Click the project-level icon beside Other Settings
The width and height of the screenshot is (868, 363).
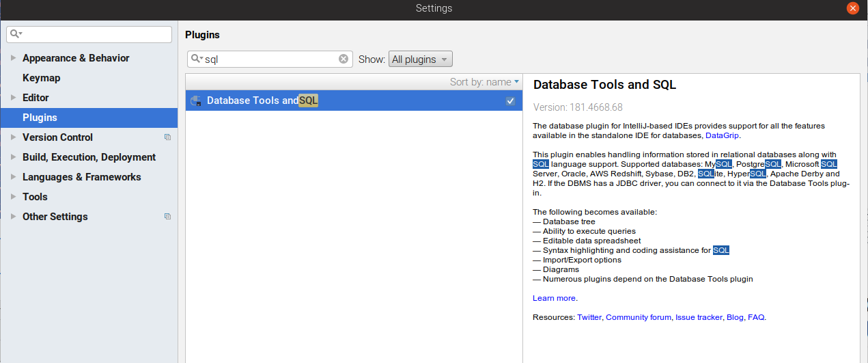click(x=167, y=217)
